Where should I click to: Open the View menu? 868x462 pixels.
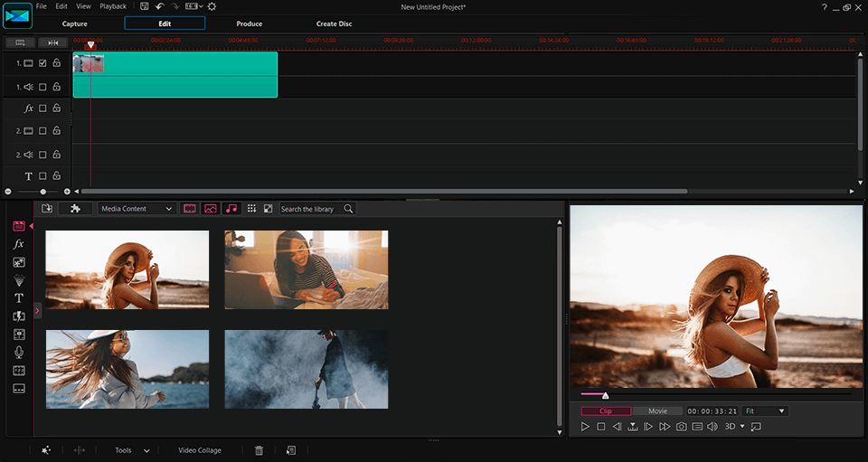pyautogui.click(x=83, y=6)
